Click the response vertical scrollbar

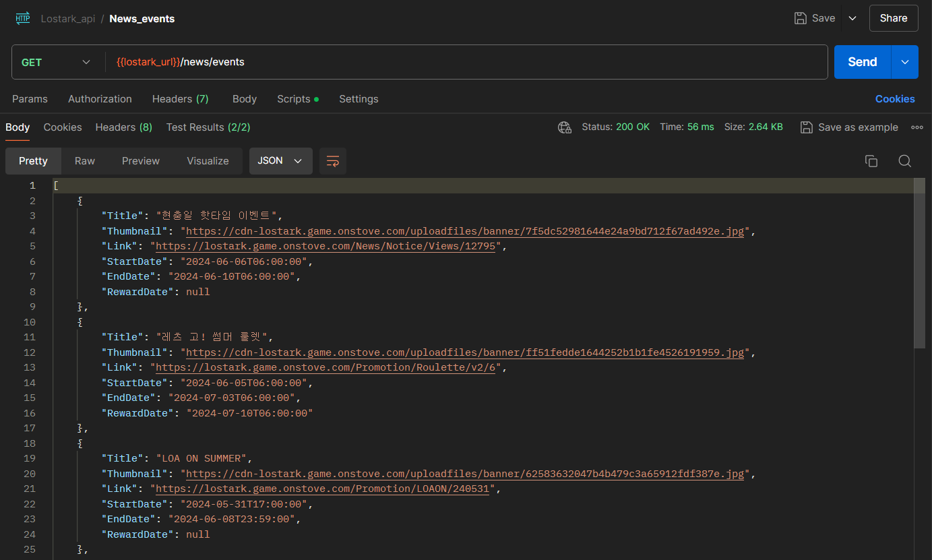click(919, 263)
